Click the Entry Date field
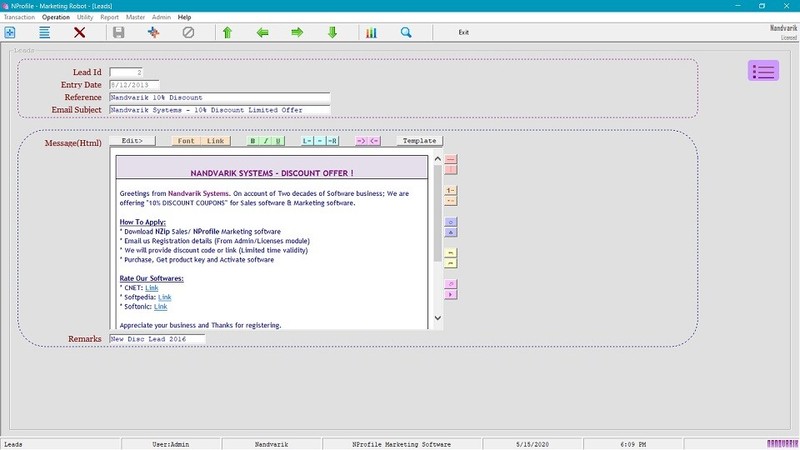 point(134,85)
